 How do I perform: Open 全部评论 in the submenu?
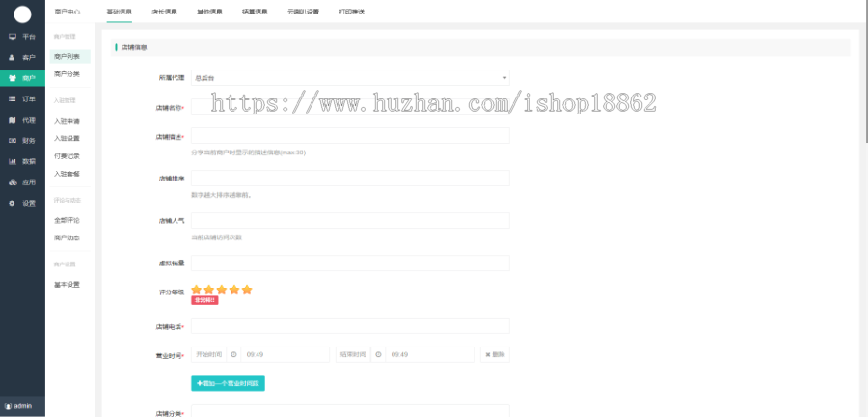click(67, 220)
